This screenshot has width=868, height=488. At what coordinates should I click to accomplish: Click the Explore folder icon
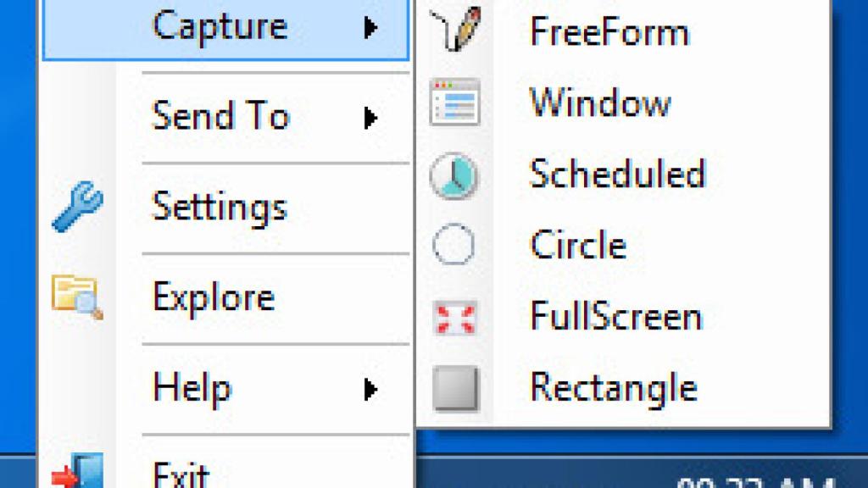[x=77, y=297]
